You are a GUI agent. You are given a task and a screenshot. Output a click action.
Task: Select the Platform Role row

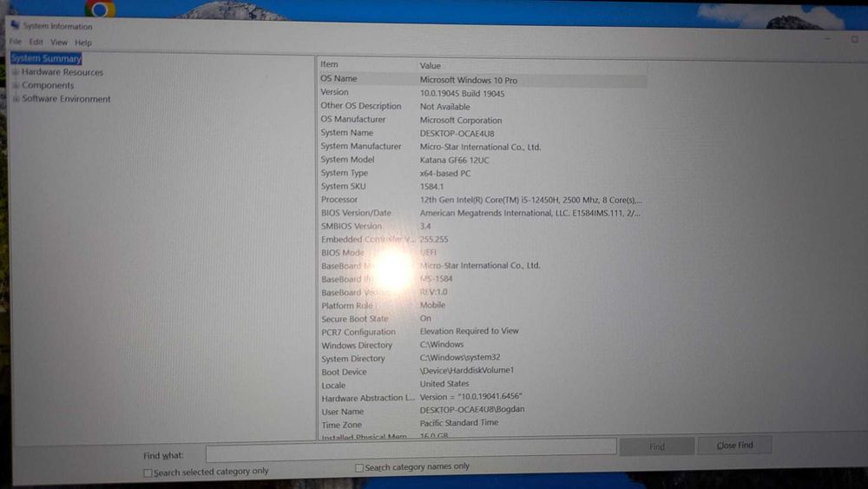pyautogui.click(x=482, y=305)
